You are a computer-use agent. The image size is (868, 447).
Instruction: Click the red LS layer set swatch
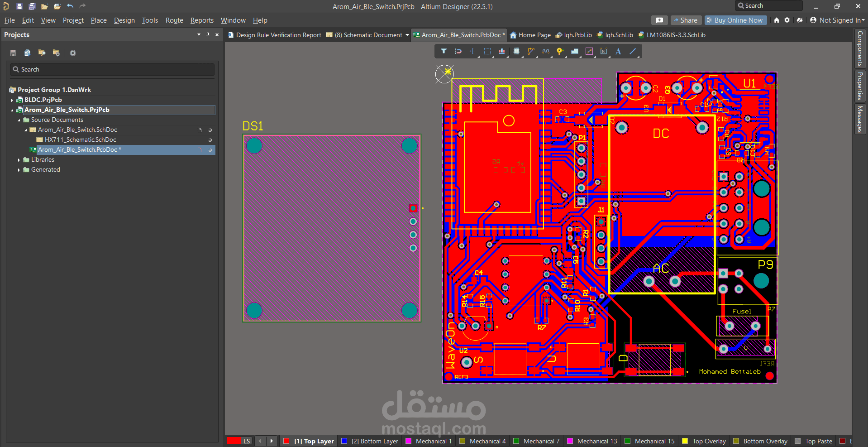(x=234, y=441)
